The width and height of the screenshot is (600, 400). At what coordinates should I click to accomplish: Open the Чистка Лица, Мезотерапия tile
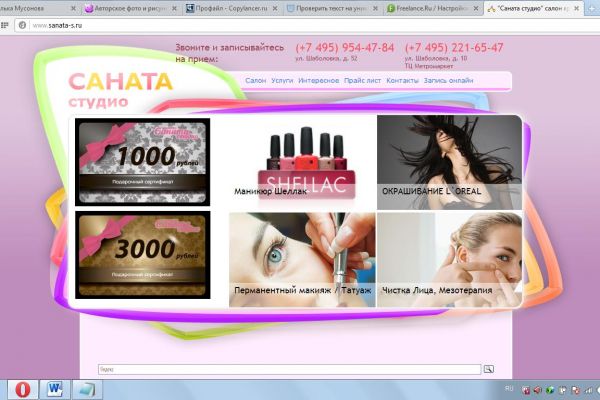click(449, 260)
